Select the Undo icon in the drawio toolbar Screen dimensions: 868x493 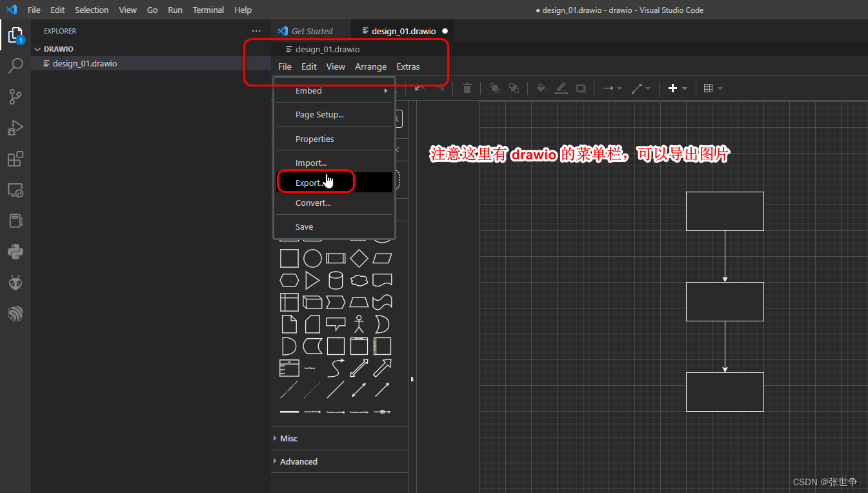pos(419,88)
